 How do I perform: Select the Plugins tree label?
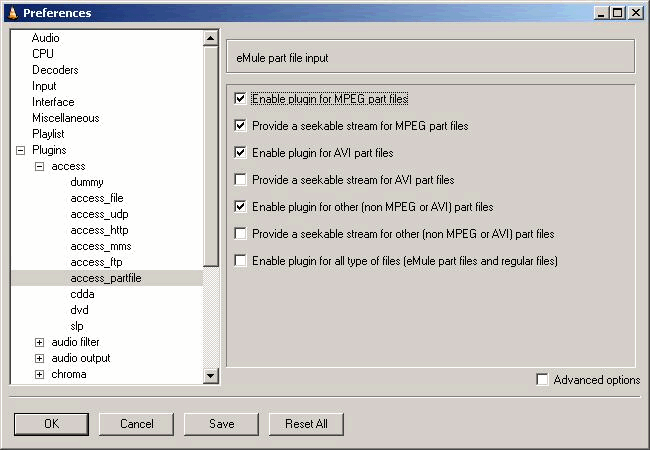[49, 150]
